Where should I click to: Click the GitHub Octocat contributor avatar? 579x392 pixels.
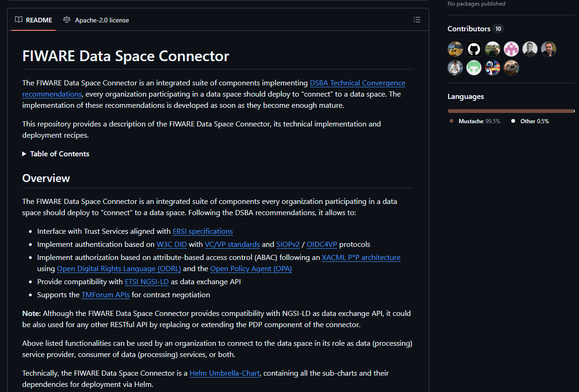tap(474, 49)
